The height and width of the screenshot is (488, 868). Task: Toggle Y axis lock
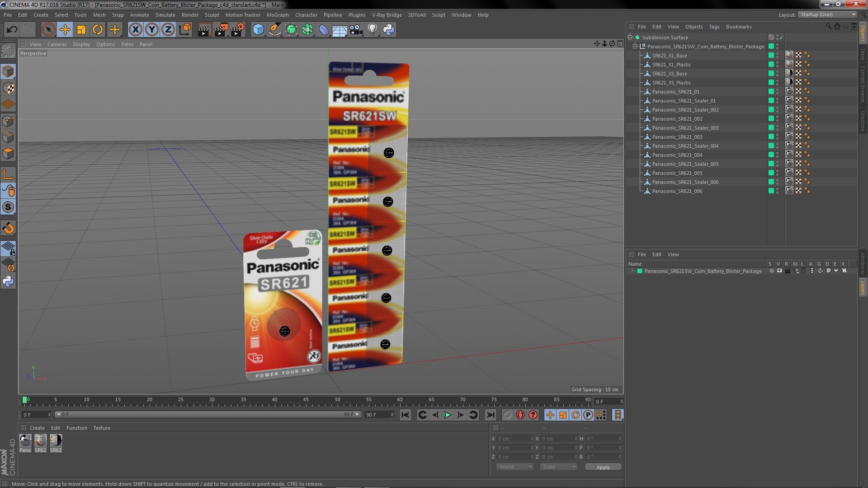click(152, 30)
